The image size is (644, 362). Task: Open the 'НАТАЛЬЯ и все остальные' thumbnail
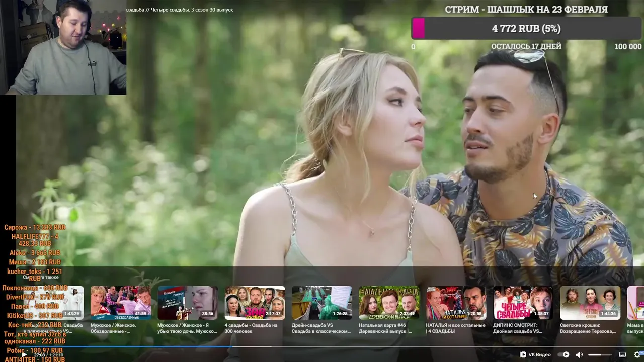pos(456,303)
